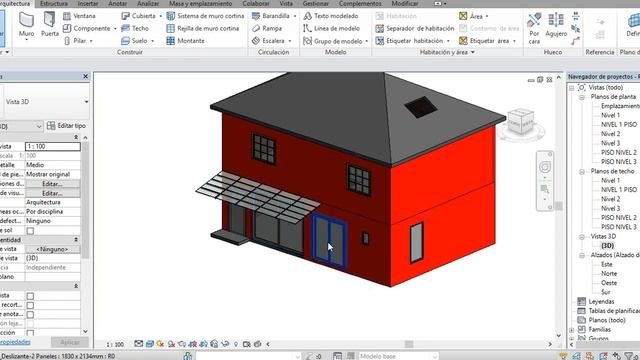Click the zoom tool on the navigation bar
Viewport: 640px width, 360px height.
pyautogui.click(x=544, y=189)
